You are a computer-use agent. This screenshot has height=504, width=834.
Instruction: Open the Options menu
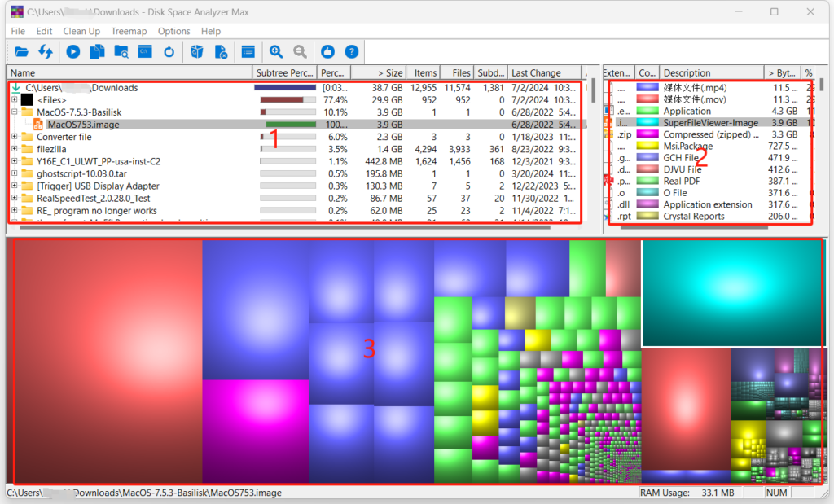[174, 31]
